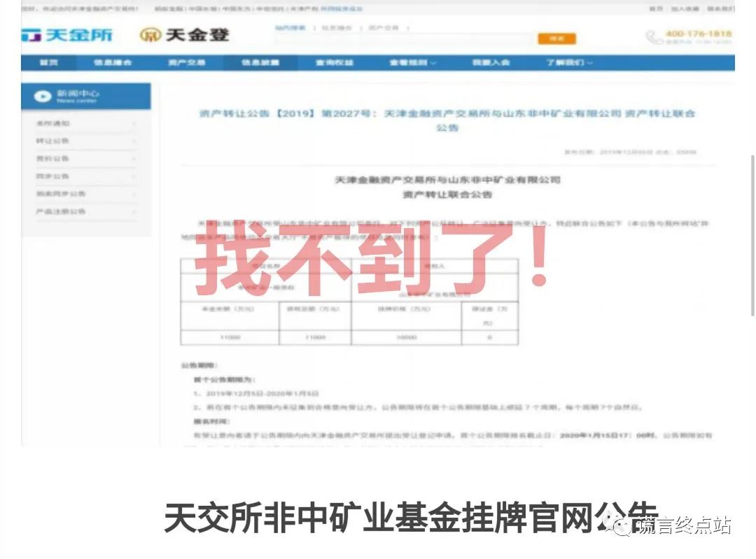Screen dimensions: 756x559
Task: Click the 10000 listing price cell
Action: click(407, 337)
